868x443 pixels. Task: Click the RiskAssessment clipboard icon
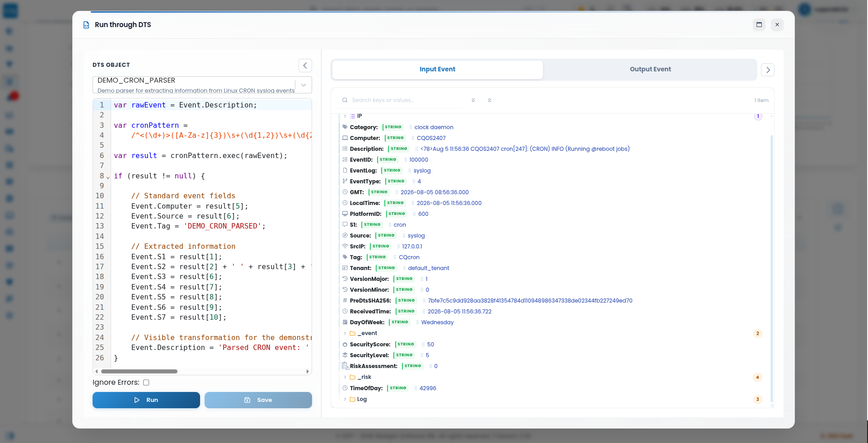(345, 366)
